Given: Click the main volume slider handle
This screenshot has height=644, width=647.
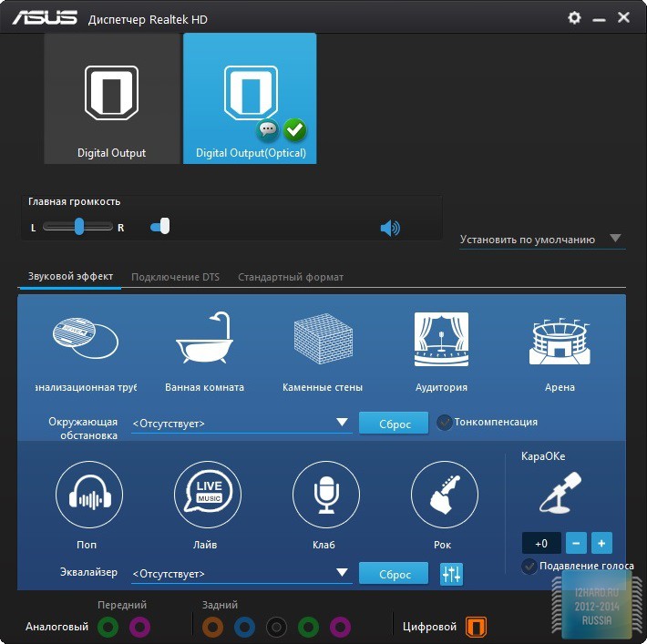Looking at the screenshot, I should pyautogui.click(x=165, y=226).
